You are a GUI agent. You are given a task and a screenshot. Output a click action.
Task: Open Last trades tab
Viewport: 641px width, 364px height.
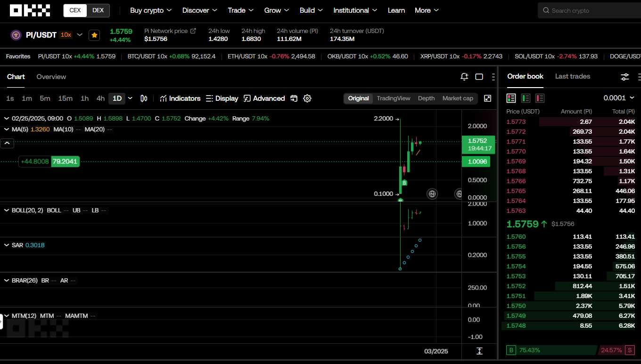(573, 76)
